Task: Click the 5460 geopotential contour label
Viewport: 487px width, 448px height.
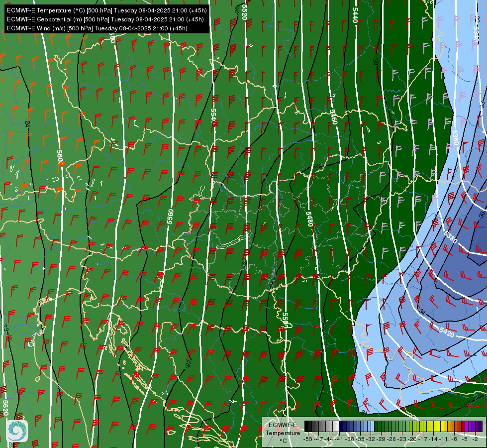Action: (x=333, y=117)
